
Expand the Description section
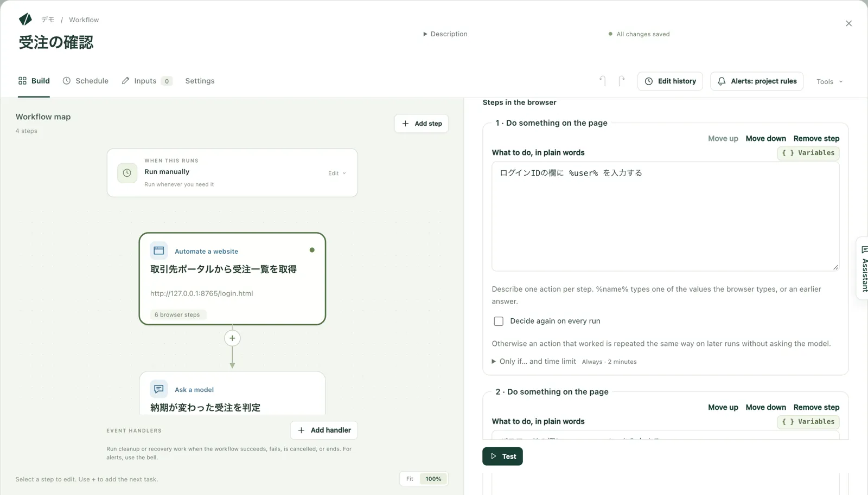point(445,34)
